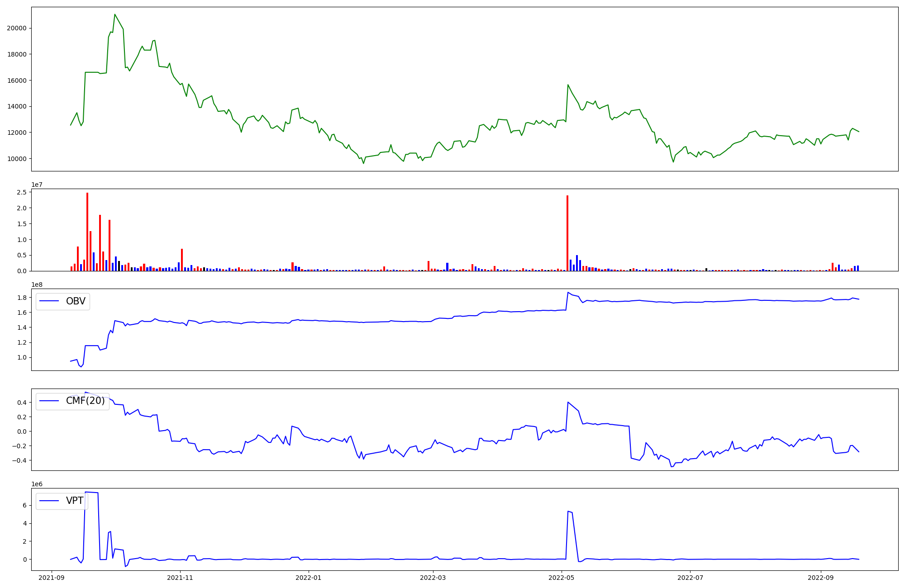Click the 1e7 multiplier above volume chart
Viewport: 905px width, 588px height.
37,185
